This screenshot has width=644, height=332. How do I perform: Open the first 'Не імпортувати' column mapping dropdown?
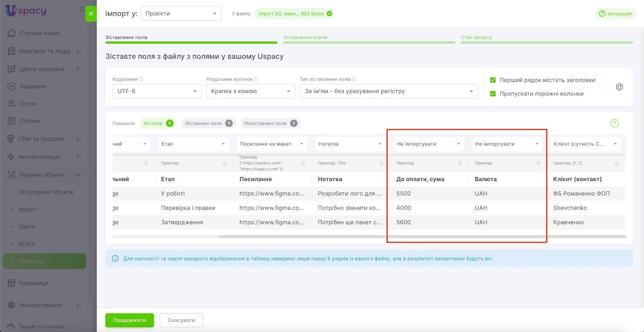pos(428,144)
